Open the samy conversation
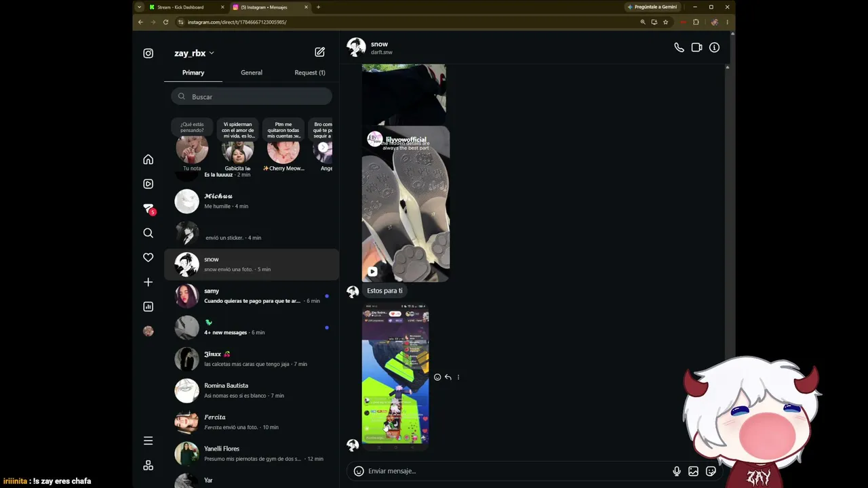868x488 pixels. [252, 296]
